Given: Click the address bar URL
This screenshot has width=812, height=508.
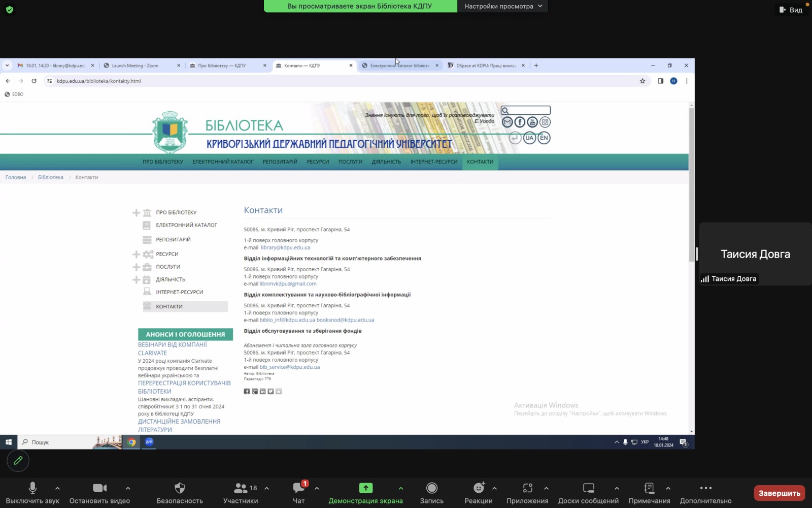Looking at the screenshot, I should click(99, 81).
